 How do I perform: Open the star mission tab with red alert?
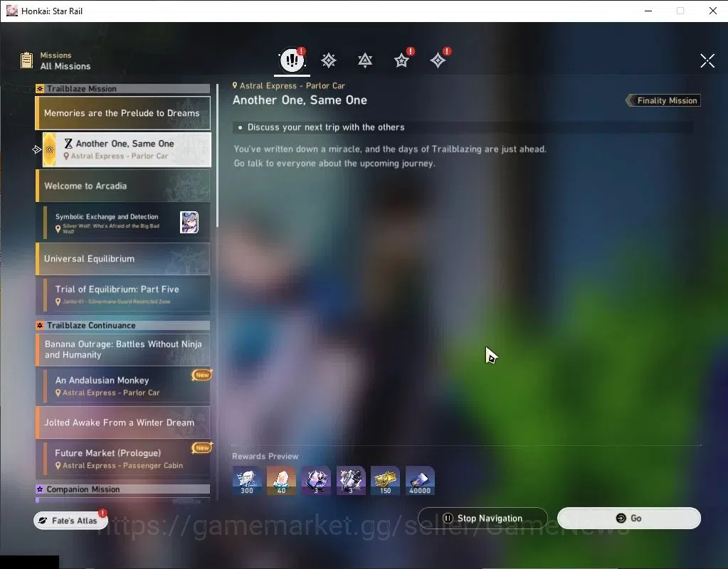401,60
